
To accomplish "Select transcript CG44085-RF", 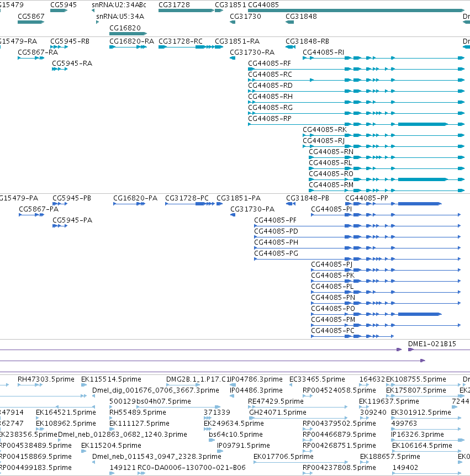I will click(356, 69).
